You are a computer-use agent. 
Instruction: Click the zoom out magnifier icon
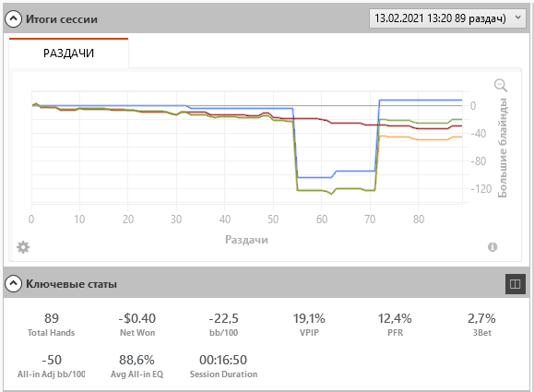[500, 85]
